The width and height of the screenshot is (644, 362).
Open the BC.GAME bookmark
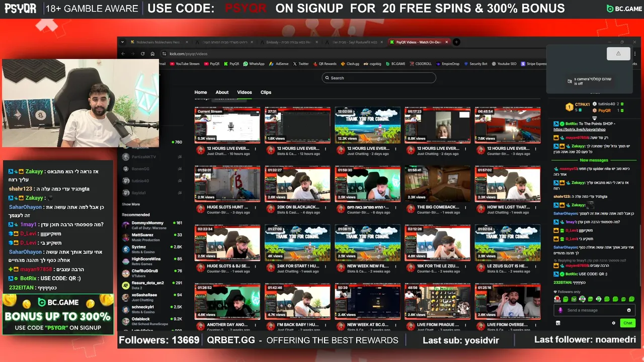pyautogui.click(x=395, y=64)
